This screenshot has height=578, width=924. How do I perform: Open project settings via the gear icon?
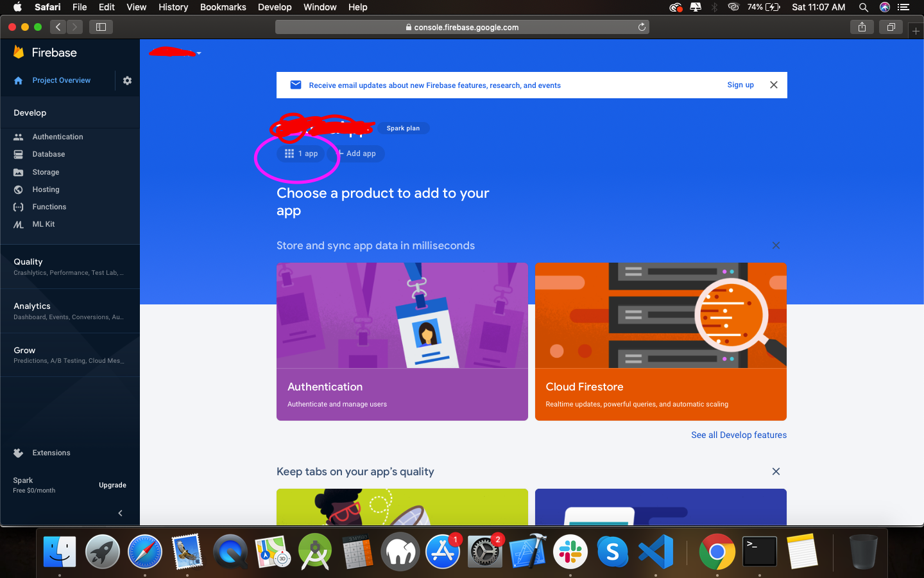(x=126, y=80)
